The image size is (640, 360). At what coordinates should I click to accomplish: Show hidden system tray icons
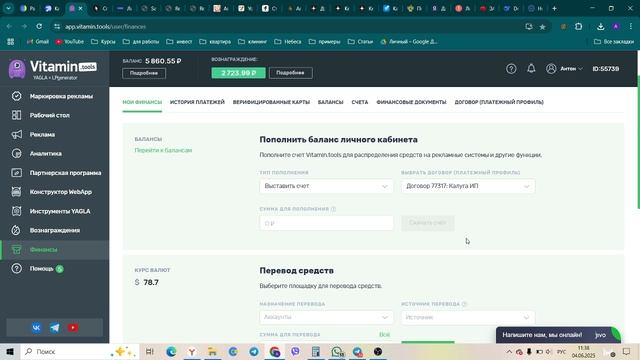tap(509, 352)
